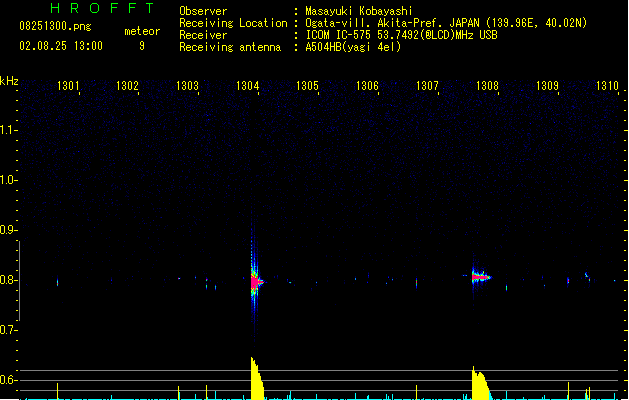Screen dimensions: 629x400
Task: Select the Ogata-vill. Akita-Pref. JAPAN location text
Action: point(446,23)
